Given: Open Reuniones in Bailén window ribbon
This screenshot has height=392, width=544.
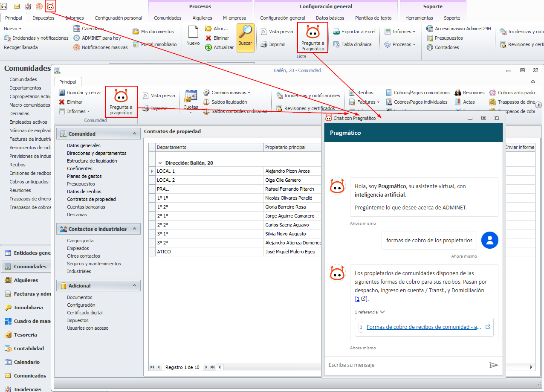Looking at the screenshot, I should click(469, 93).
